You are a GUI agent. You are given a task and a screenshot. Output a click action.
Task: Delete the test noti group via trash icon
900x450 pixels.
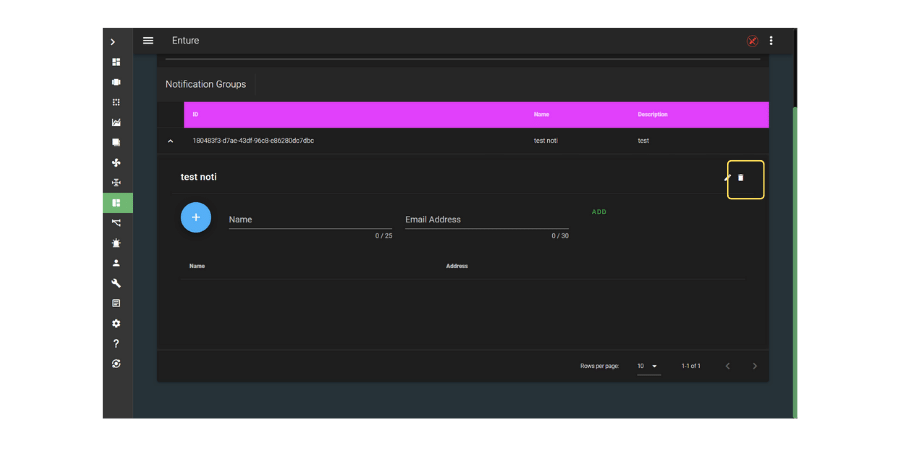pyautogui.click(x=741, y=178)
